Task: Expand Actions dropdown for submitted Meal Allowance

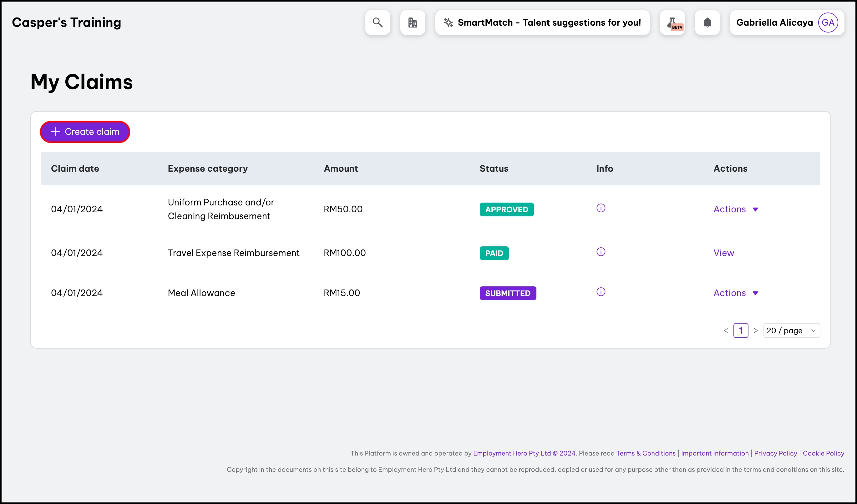Action: (x=736, y=293)
